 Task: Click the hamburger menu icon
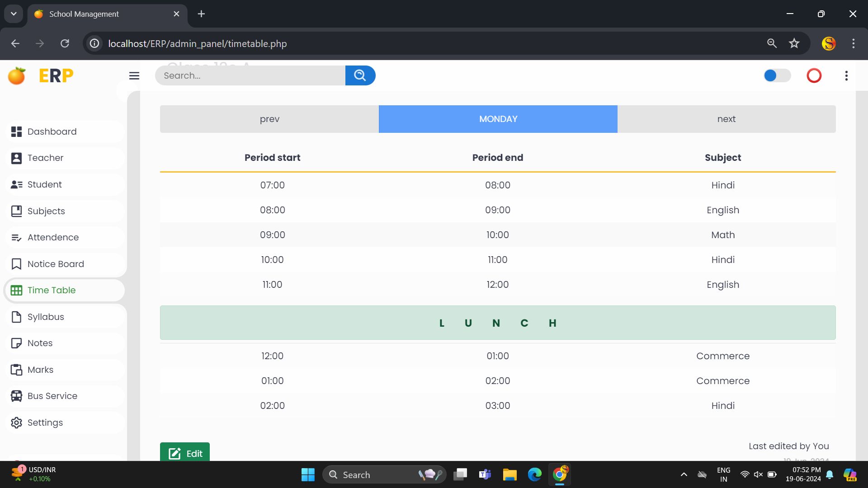(134, 75)
